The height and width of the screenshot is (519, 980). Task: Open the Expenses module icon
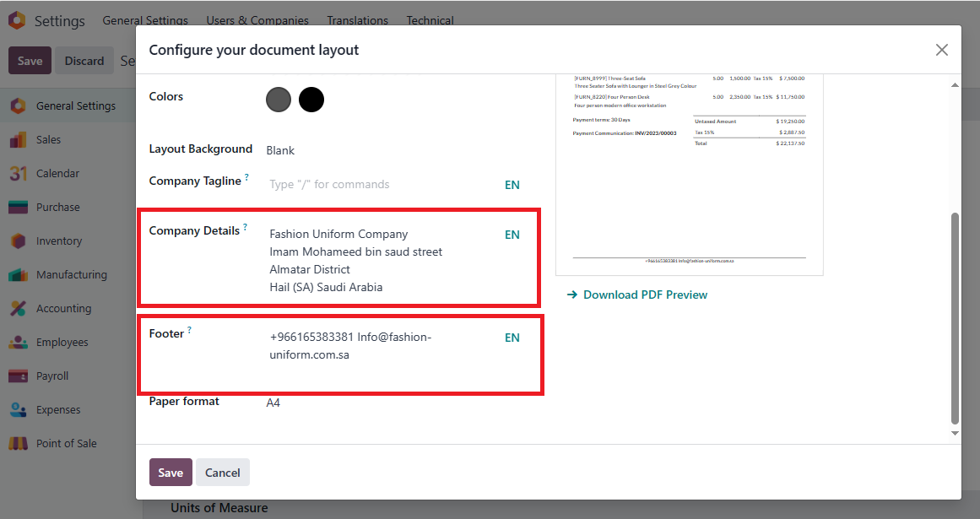pyautogui.click(x=18, y=409)
